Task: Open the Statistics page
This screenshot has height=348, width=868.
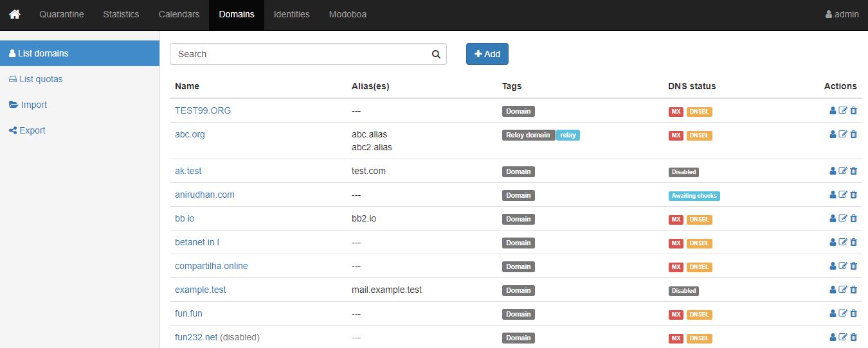Action: 121,14
